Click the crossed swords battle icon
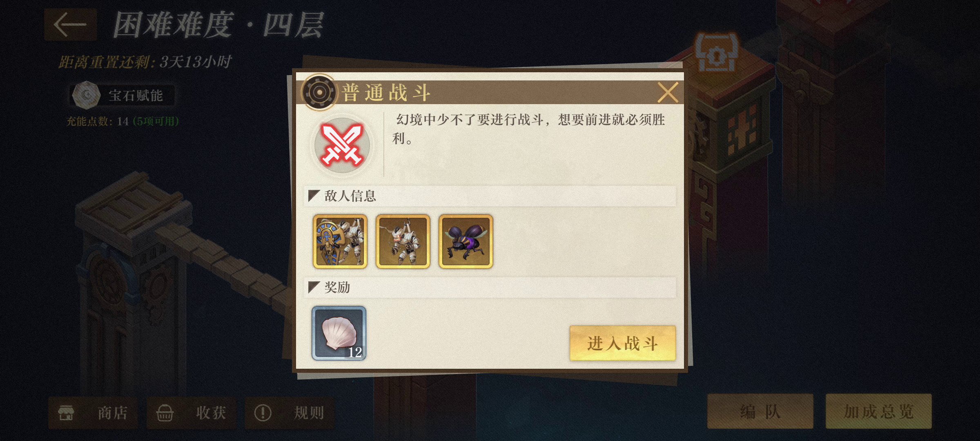This screenshot has height=441, width=980. [x=342, y=145]
